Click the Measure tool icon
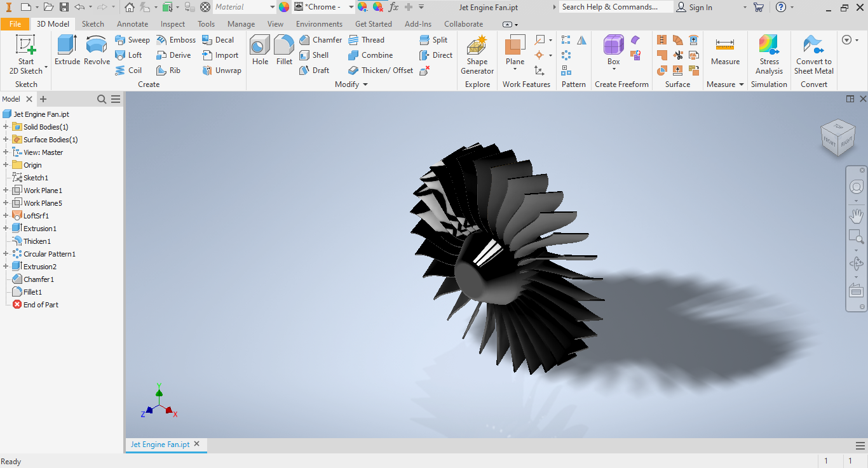The height and width of the screenshot is (468, 868). pos(725,46)
